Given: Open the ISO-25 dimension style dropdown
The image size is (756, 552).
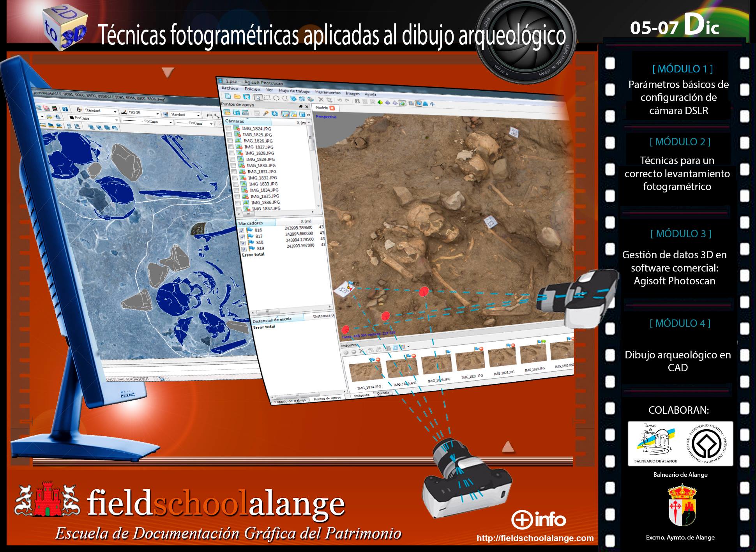Looking at the screenshot, I should coord(157,114).
